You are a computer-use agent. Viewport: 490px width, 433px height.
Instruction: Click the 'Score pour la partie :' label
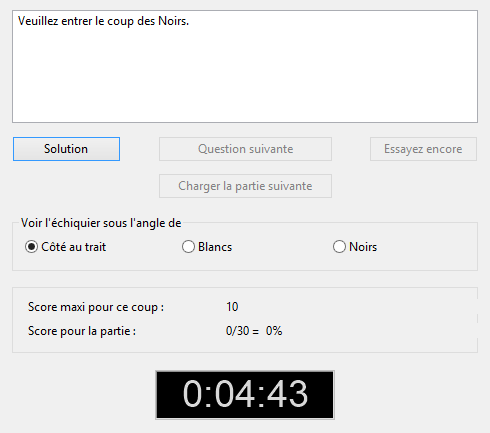pos(82,331)
